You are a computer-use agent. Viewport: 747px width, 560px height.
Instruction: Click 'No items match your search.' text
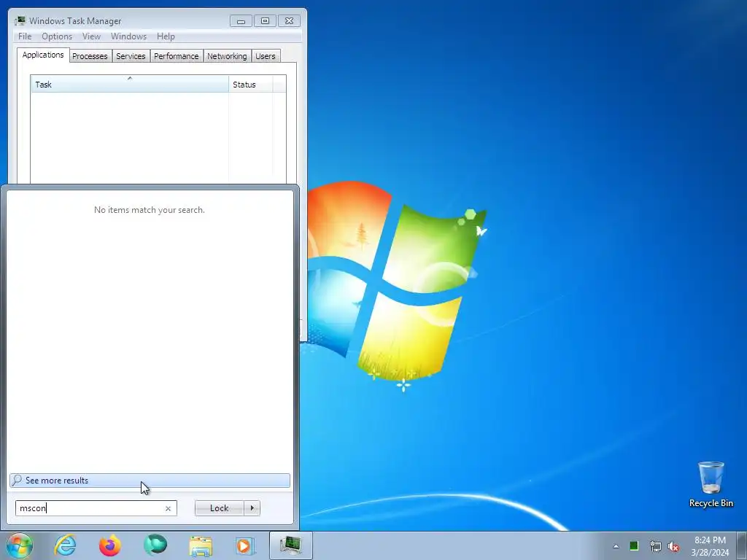[149, 210]
